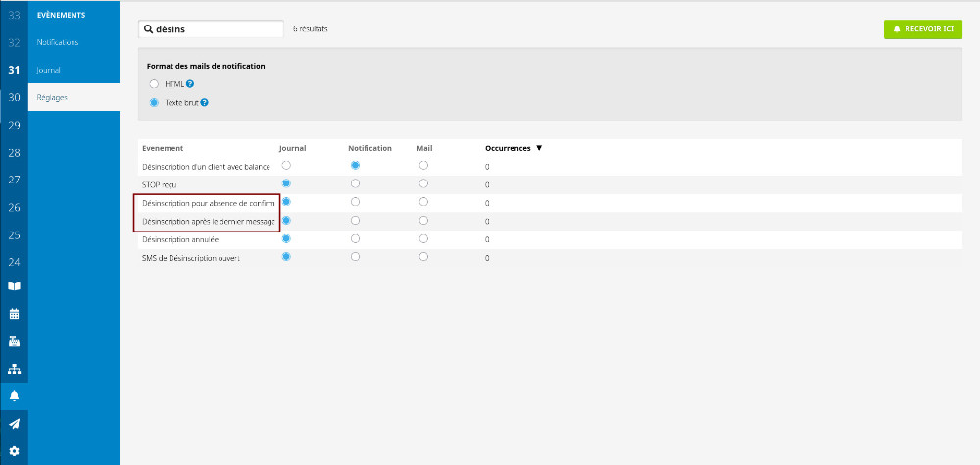This screenshot has height=465, width=980.
Task: Click the magnifier icon in search box
Action: [x=149, y=28]
